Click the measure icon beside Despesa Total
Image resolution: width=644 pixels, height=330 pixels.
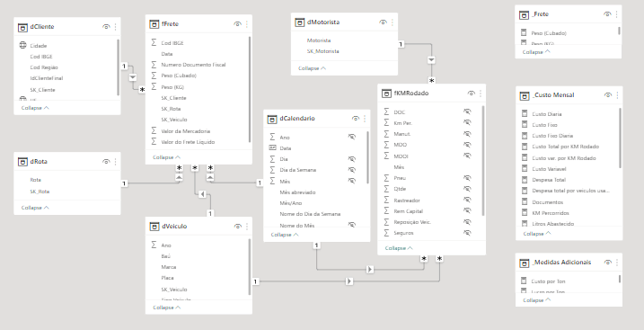[x=525, y=180]
